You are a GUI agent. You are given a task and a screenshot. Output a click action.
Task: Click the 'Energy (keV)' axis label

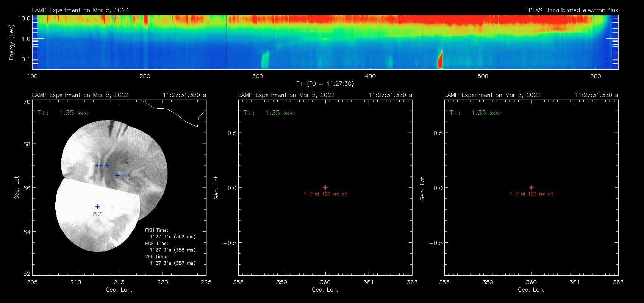(x=11, y=42)
